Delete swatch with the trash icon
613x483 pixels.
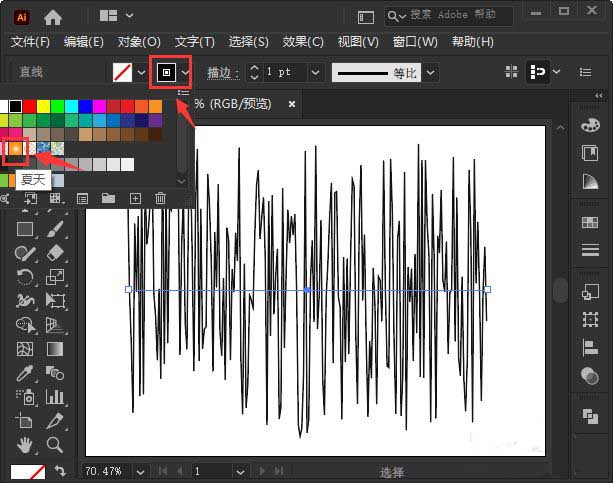click(x=160, y=198)
